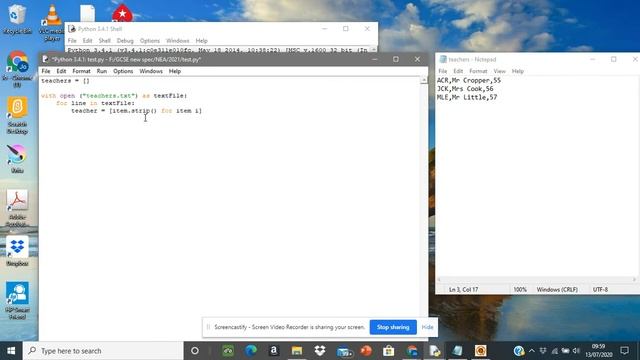Open File menu in Python Shell window
The width and height of the screenshot is (640, 360).
(72, 41)
